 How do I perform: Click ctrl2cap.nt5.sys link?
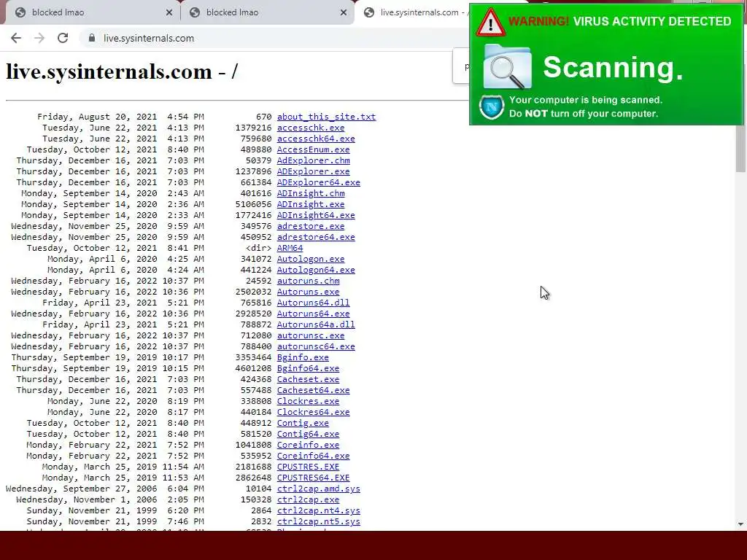(x=319, y=522)
